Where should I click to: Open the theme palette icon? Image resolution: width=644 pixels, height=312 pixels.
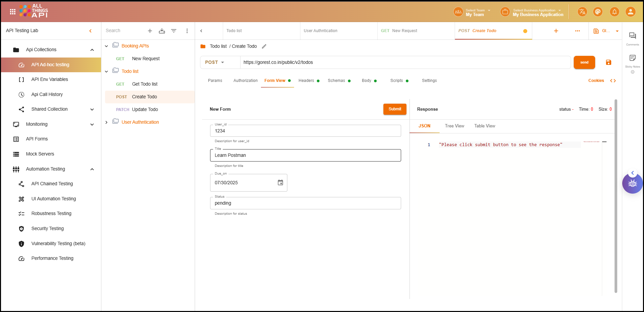click(597, 12)
